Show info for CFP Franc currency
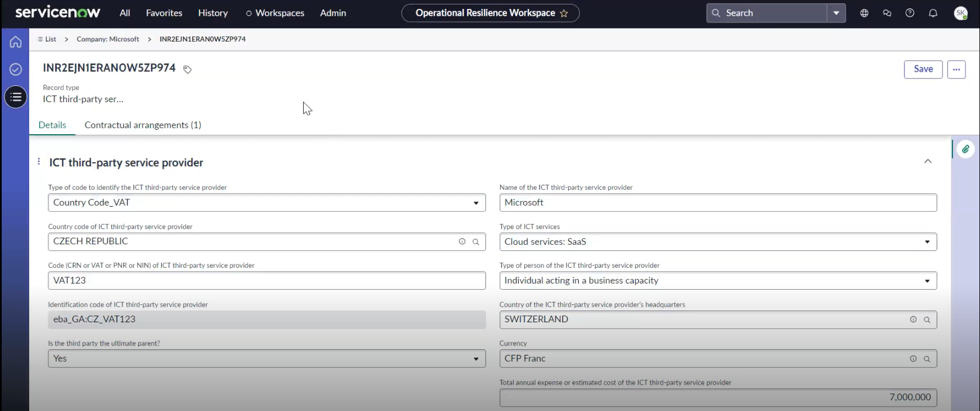The image size is (980, 411). click(913, 359)
